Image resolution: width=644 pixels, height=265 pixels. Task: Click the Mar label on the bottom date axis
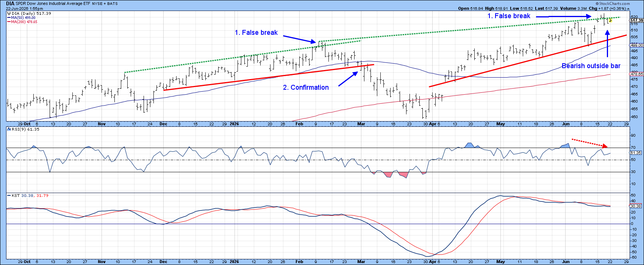coord(362,262)
